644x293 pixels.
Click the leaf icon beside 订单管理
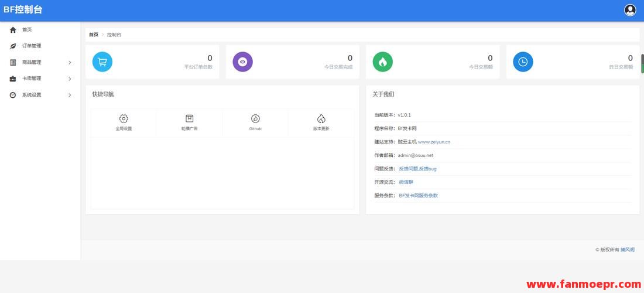(13, 46)
